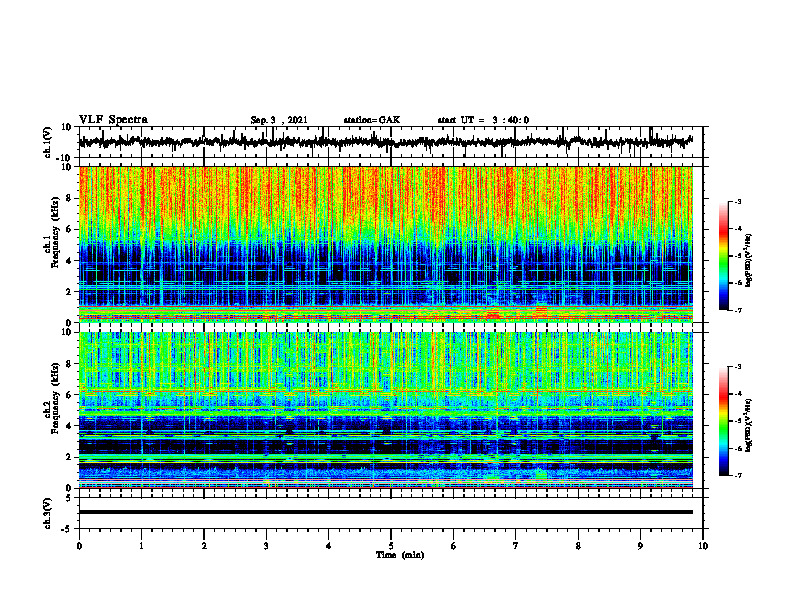Click the "6" kHz tick on ch.1 frequency axis

pyautogui.click(x=70, y=230)
